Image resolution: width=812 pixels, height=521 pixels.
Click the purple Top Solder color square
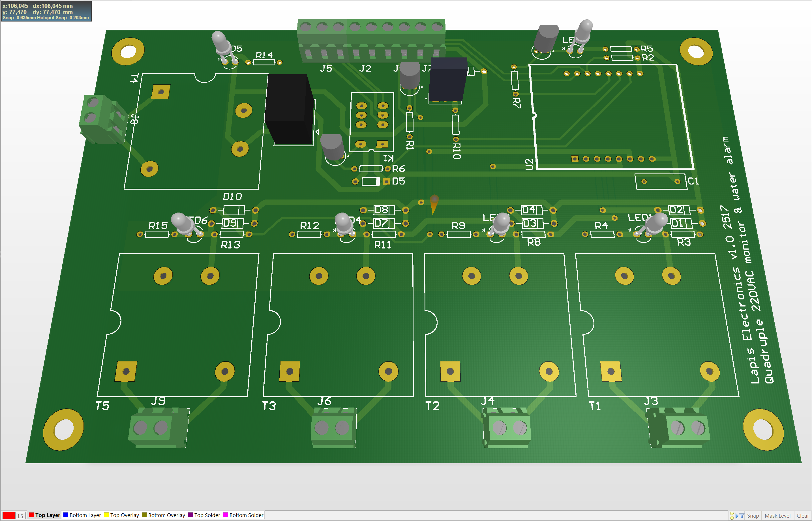click(x=190, y=515)
